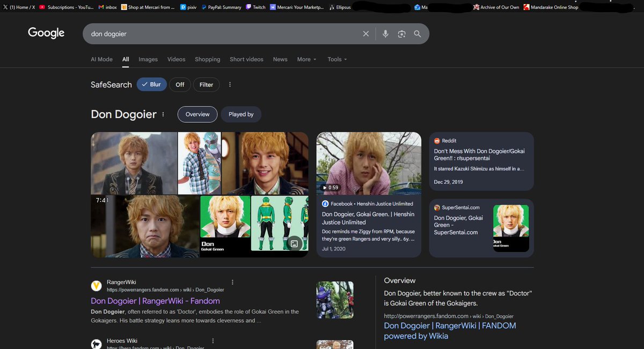This screenshot has width=644, height=349.
Task: Start voice search with microphone icon
Action: tap(385, 34)
